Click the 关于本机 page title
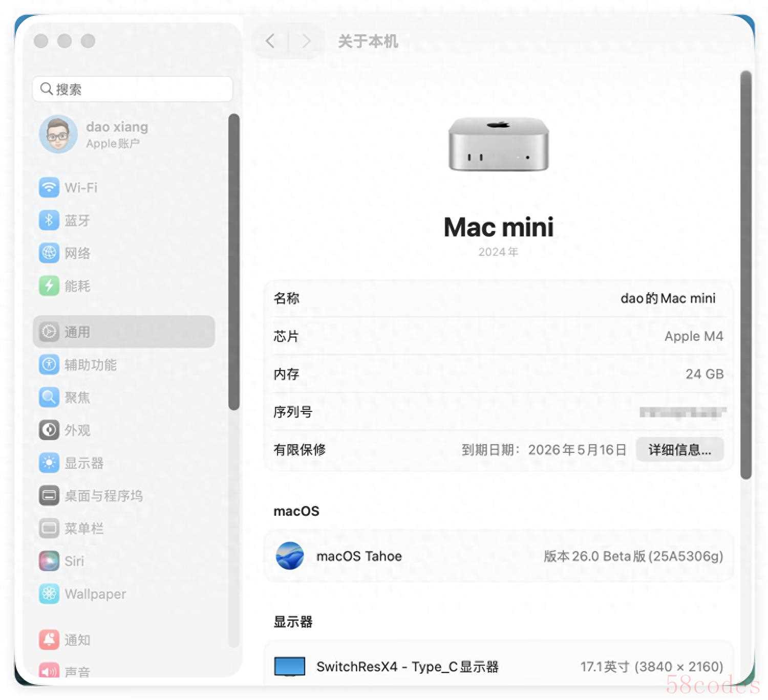 [368, 41]
